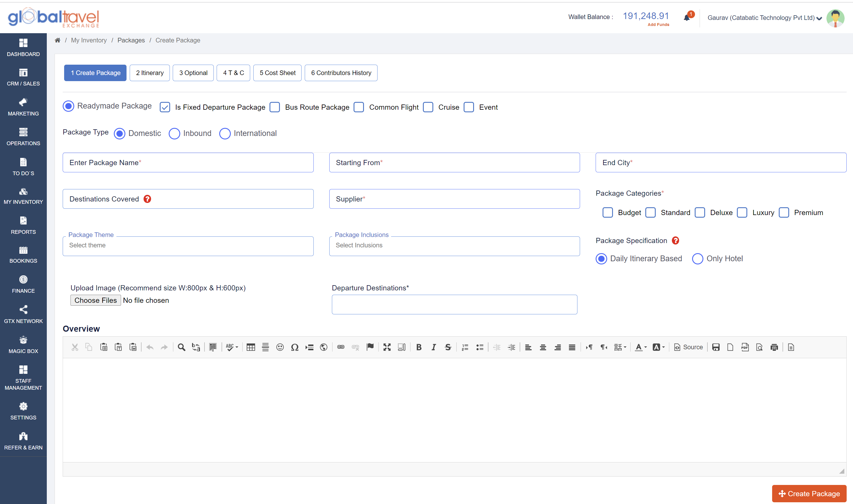The width and height of the screenshot is (853, 504).
Task: Open the Package Theme dropdown
Action: 188,246
